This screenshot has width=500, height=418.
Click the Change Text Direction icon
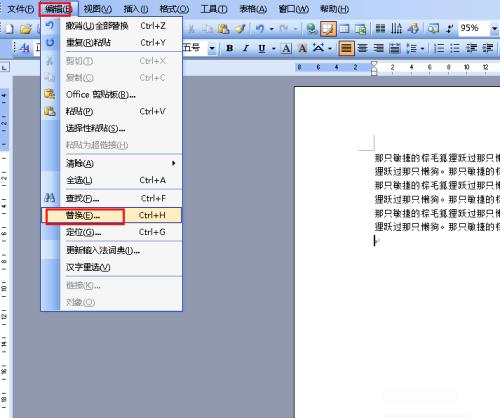click(396, 29)
